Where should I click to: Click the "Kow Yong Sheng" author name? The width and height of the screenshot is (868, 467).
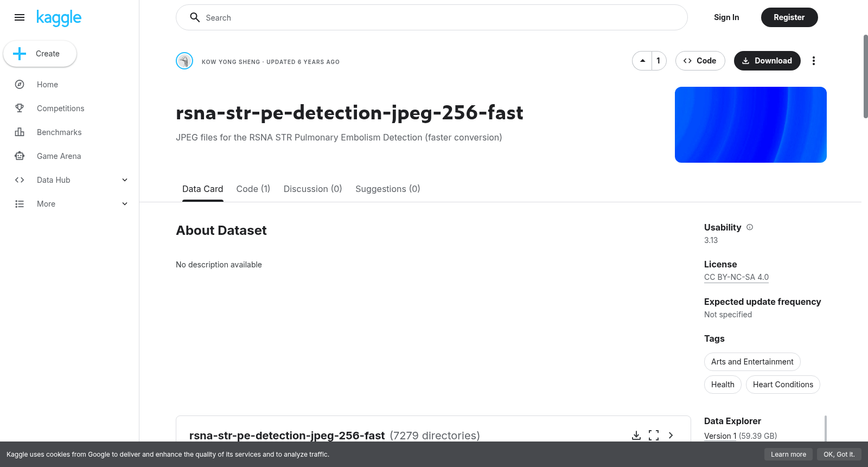click(231, 62)
